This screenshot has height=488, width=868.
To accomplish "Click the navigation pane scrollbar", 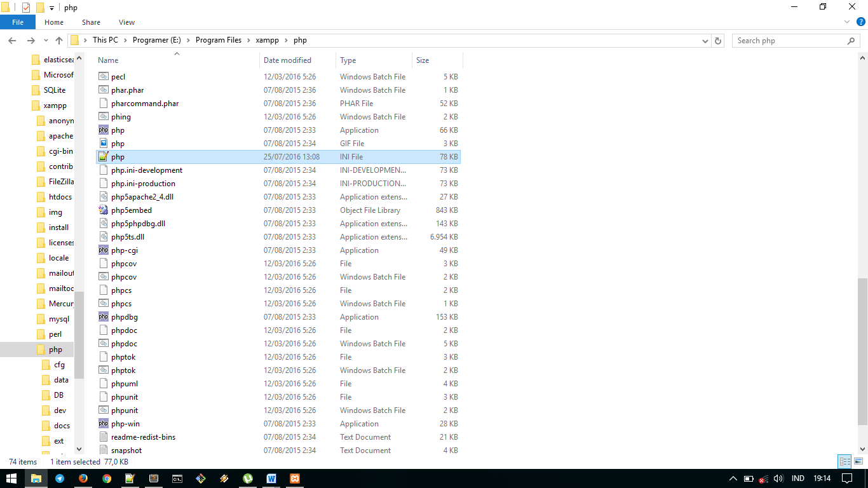I will click(x=79, y=334).
